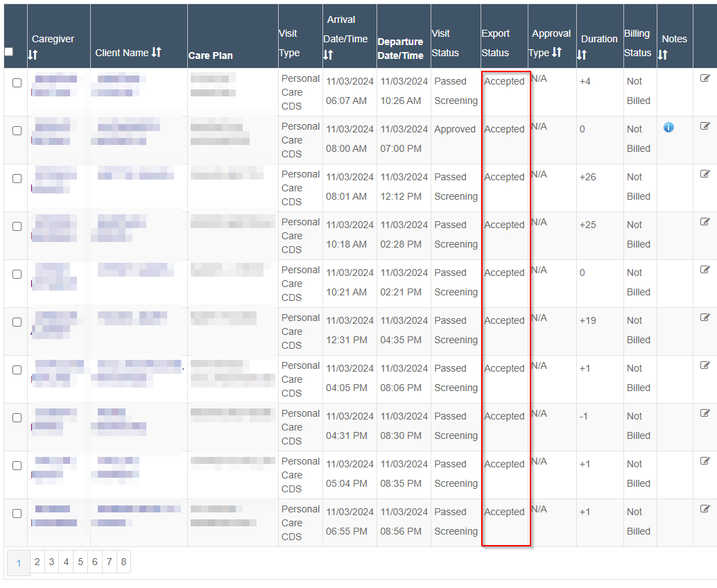Viewport: 717px width, 588px height.
Task: Edit notes for the 12:31 PM visit
Action: click(705, 317)
